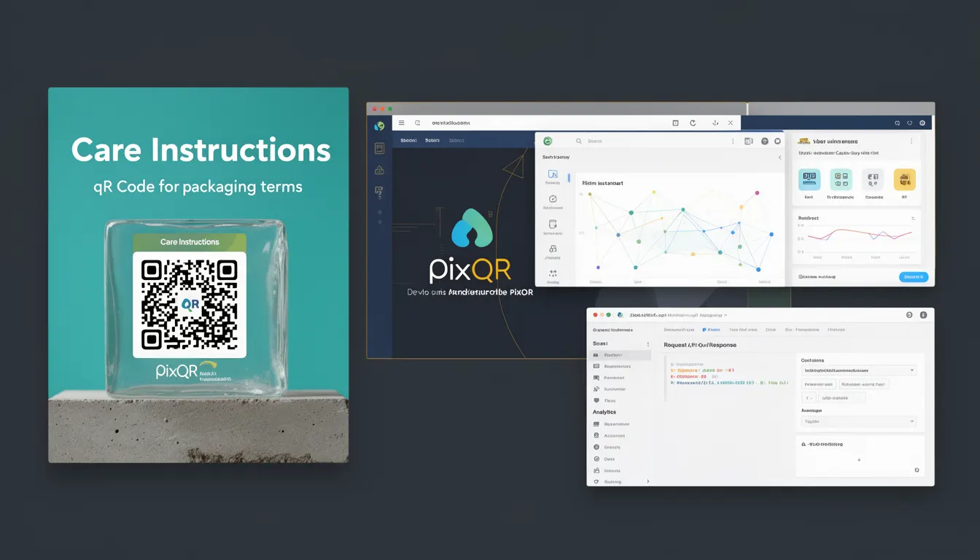The image size is (980, 560).
Task: Click the dark round avatar icon in the dashboard header
Action: [765, 141]
